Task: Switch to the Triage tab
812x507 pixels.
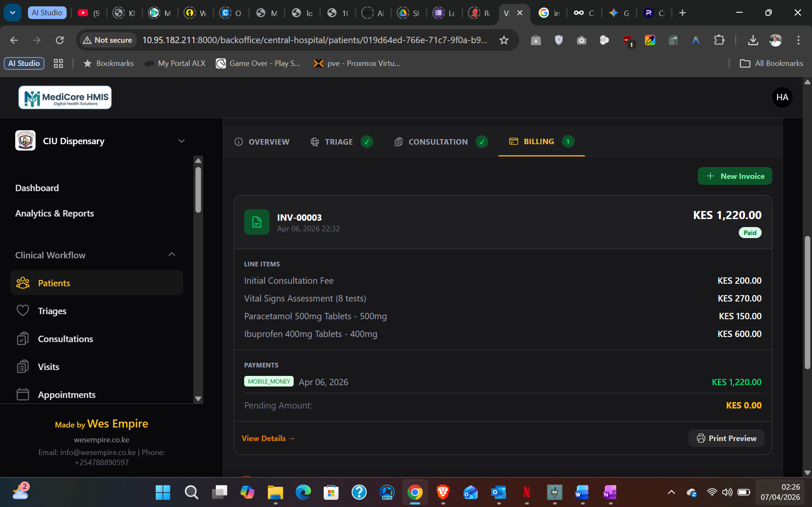Action: tap(339, 142)
